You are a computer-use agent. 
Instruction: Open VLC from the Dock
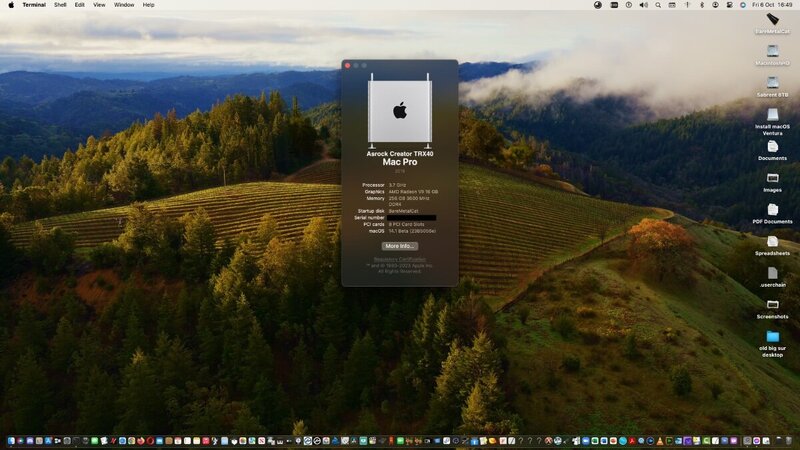coord(660,440)
